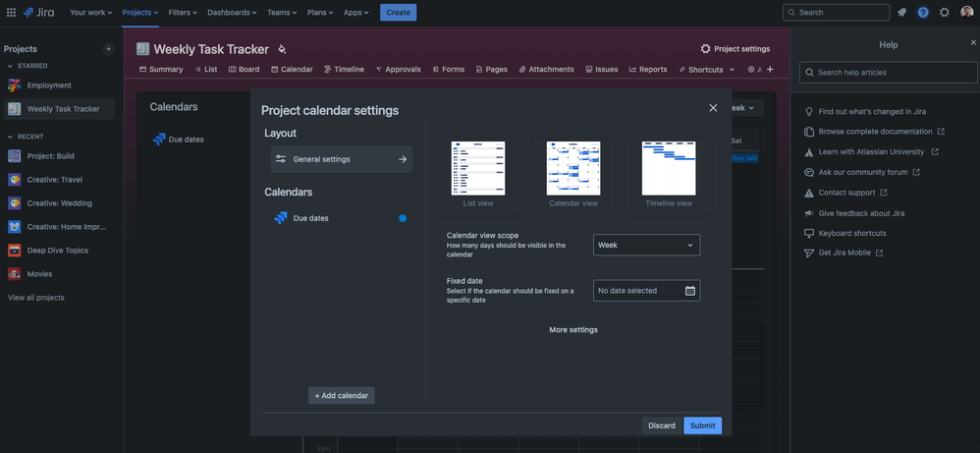Close the Project calendar settings dialog
The image size is (980, 453).
click(x=713, y=108)
